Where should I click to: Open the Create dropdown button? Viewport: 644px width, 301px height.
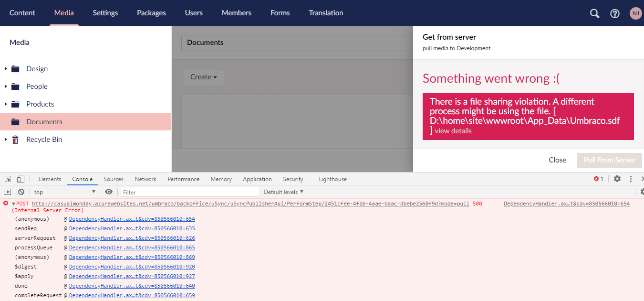(204, 77)
